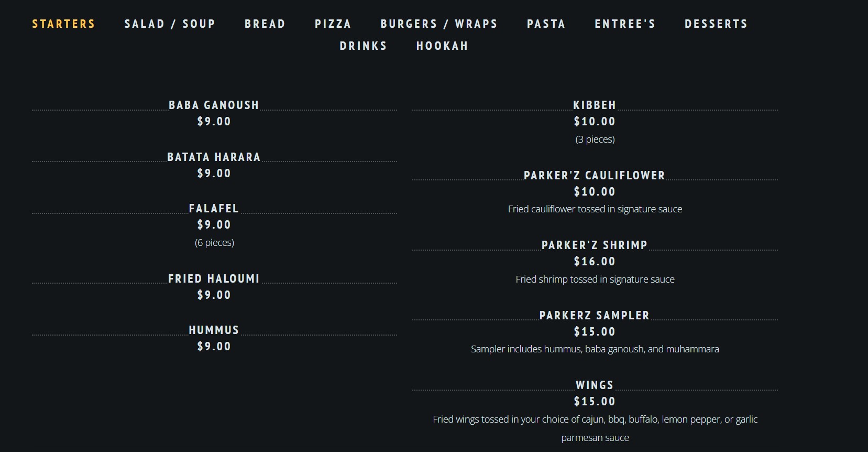Click the Wings menu item title
The height and width of the screenshot is (452, 868).
(x=595, y=385)
